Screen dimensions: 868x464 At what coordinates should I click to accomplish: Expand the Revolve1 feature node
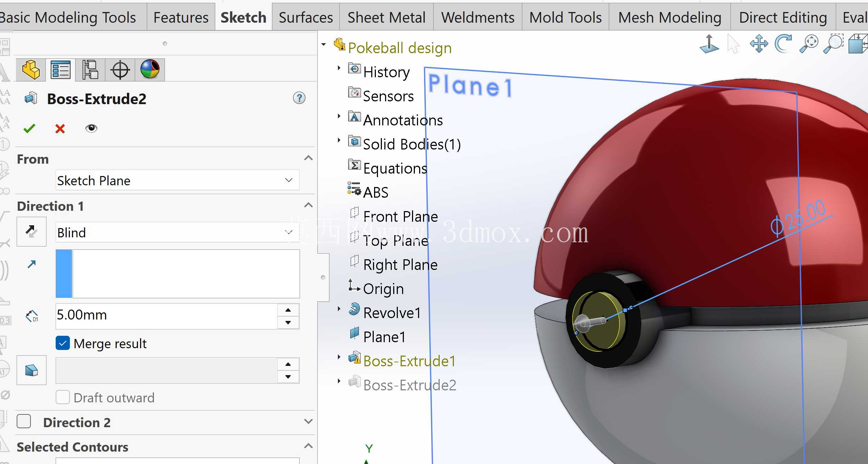[x=339, y=309]
